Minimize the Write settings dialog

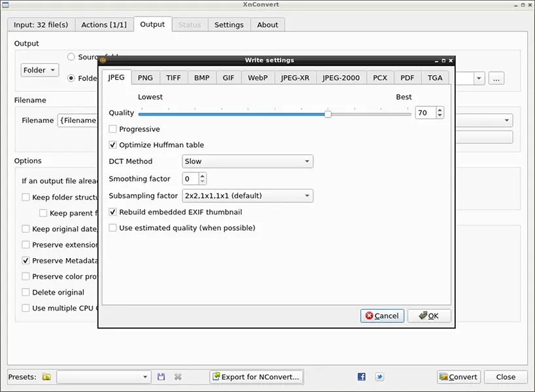(437, 61)
